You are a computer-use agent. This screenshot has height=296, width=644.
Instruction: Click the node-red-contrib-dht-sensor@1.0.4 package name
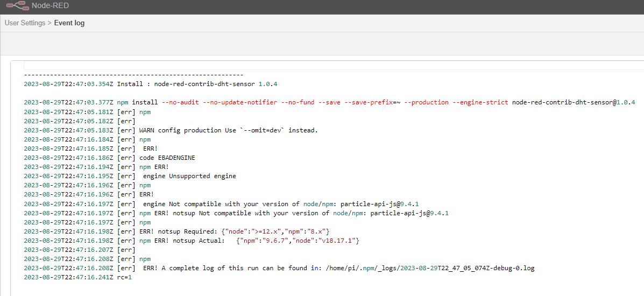click(574, 102)
